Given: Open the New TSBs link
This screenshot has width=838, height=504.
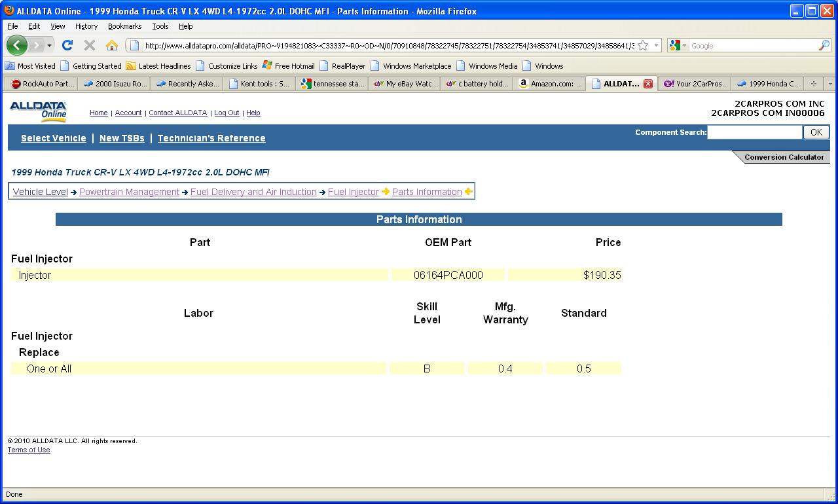Looking at the screenshot, I should click(122, 138).
